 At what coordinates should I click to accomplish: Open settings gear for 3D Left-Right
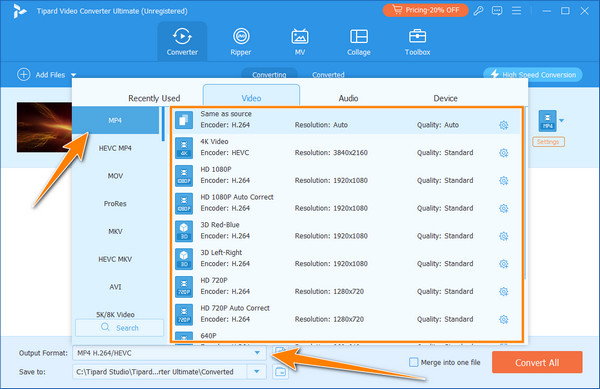click(504, 264)
